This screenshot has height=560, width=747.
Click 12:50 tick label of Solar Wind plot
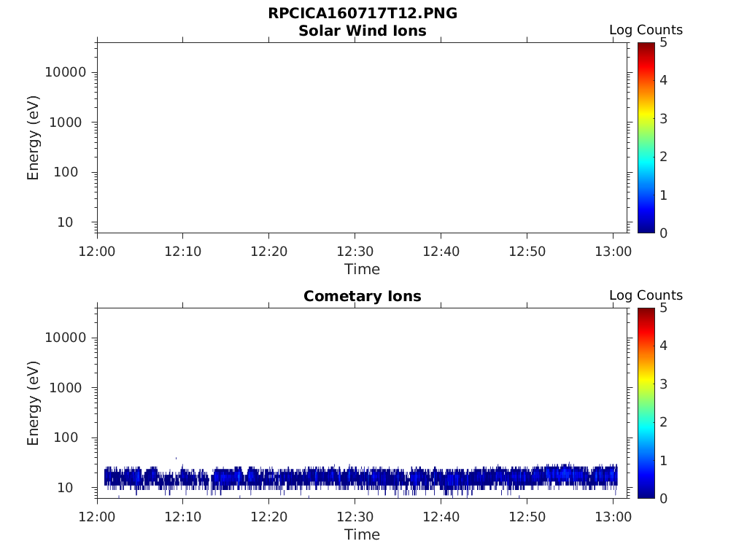pos(527,252)
